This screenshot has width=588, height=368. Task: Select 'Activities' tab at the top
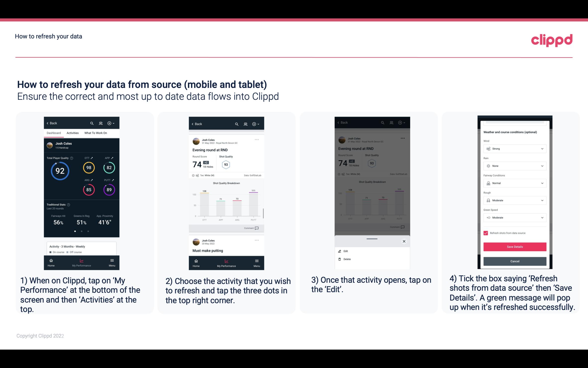[72, 133]
